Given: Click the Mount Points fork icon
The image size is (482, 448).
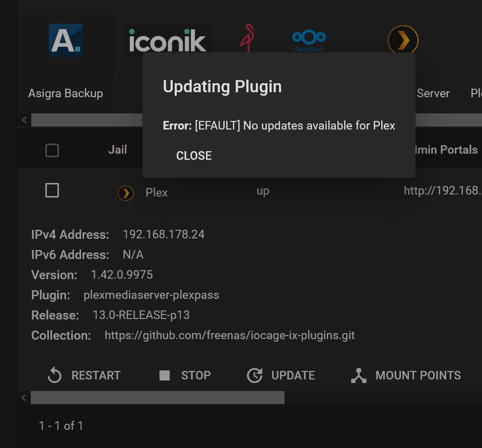Looking at the screenshot, I should (359, 375).
